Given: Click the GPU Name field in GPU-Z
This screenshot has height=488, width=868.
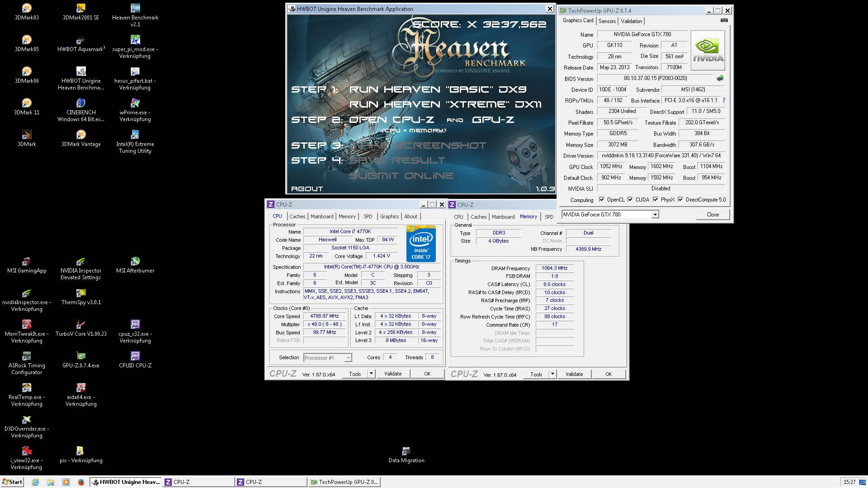Looking at the screenshot, I should (642, 34).
